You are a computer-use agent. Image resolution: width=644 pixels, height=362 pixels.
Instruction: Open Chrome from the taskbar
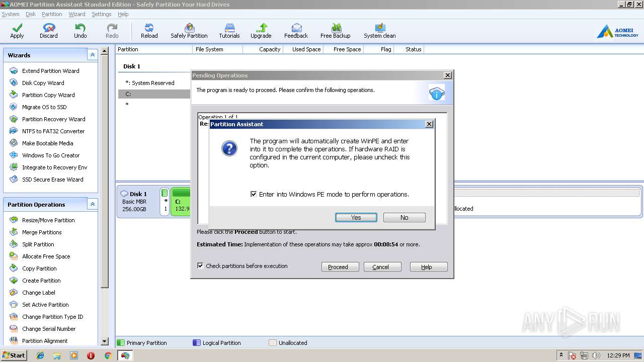point(108,355)
